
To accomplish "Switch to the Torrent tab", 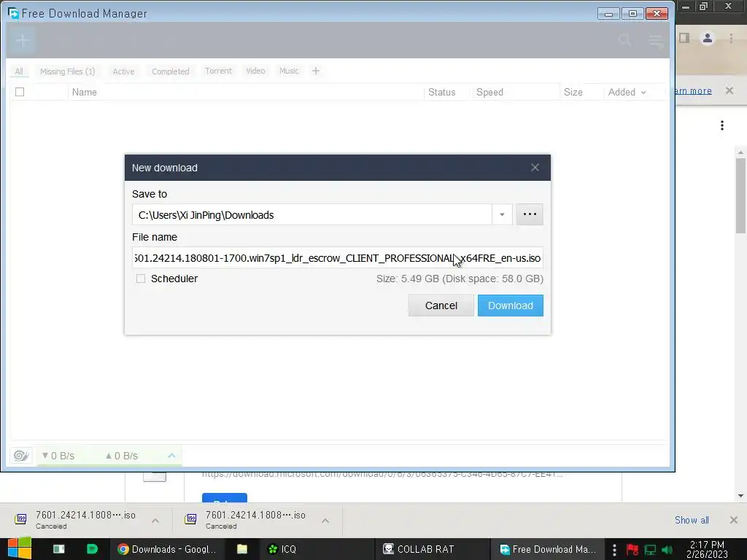I will [218, 71].
